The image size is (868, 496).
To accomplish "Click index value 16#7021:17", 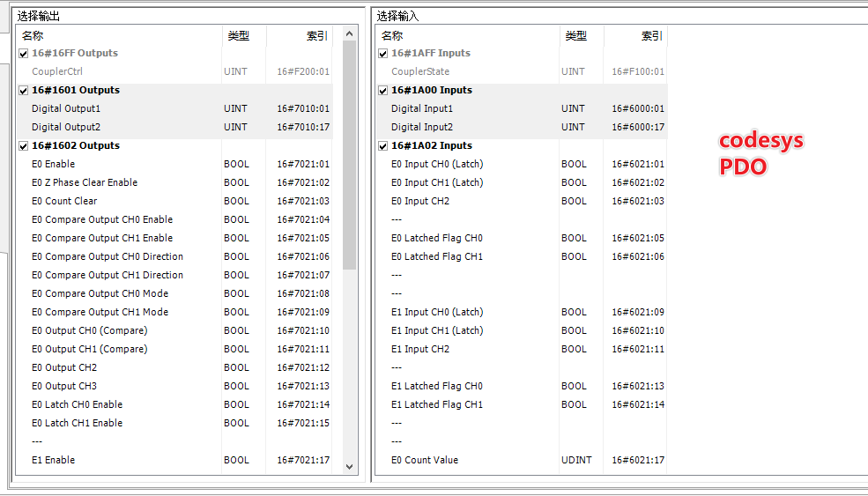I will [303, 460].
